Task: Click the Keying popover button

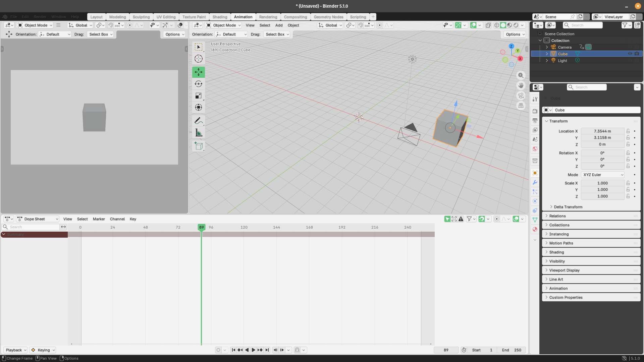Action: pos(43,350)
